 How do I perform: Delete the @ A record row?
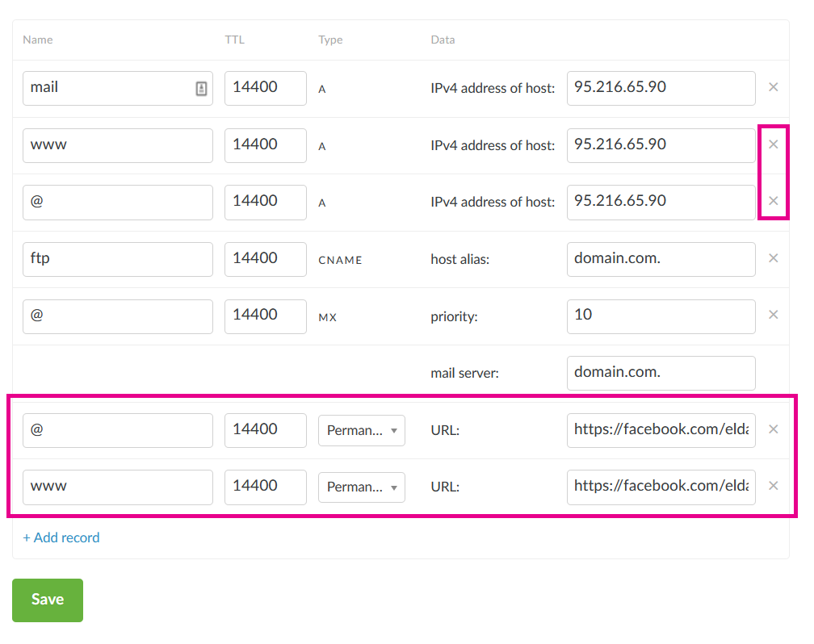pyautogui.click(x=773, y=201)
